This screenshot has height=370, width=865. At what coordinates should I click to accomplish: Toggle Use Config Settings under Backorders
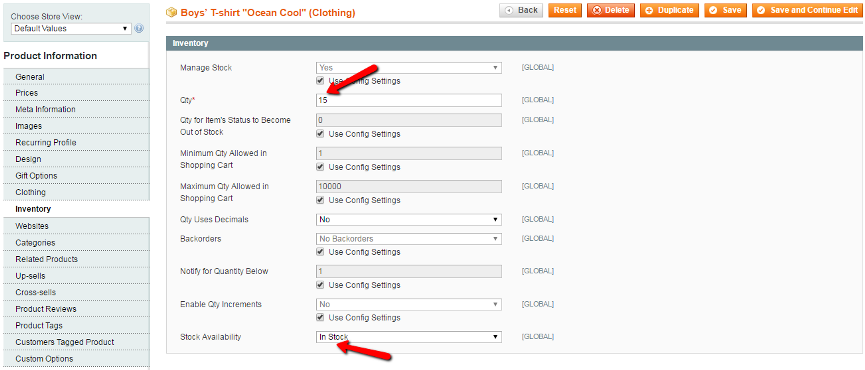[x=320, y=252]
